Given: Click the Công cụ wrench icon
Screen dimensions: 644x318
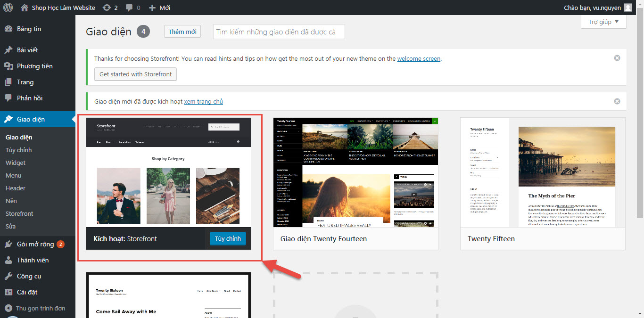Looking at the screenshot, I should 8,276.
